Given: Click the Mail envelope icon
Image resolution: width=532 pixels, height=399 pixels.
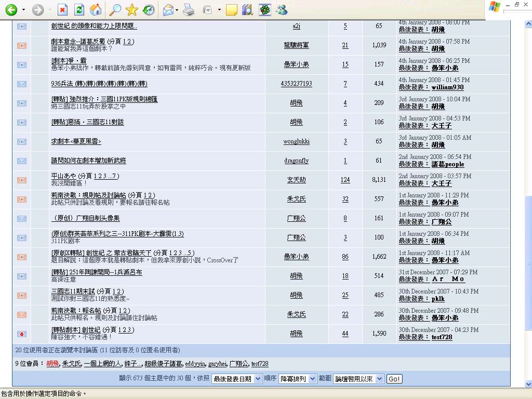Looking at the screenshot, I should coord(168,10).
